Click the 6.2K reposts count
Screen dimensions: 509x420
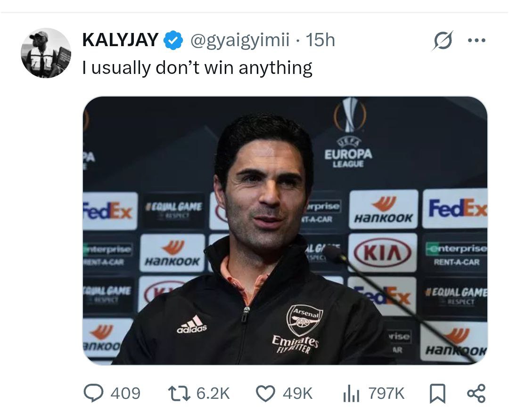coord(213,394)
